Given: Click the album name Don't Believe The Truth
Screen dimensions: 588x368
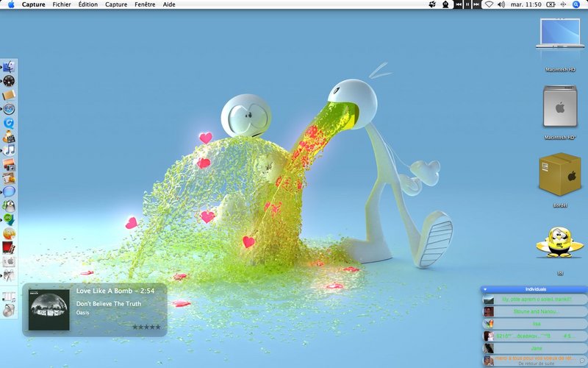Looking at the screenshot, I should [x=109, y=304].
